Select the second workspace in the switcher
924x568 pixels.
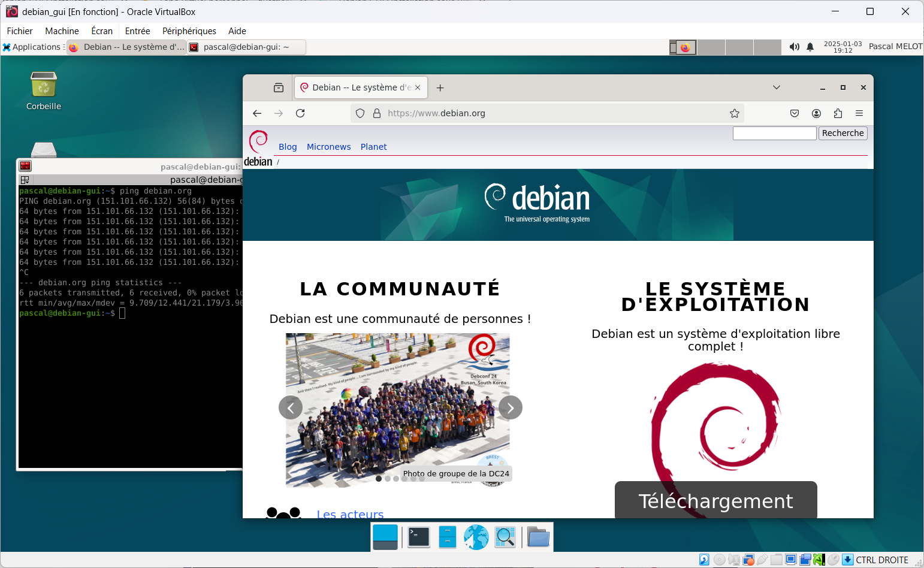tap(711, 47)
